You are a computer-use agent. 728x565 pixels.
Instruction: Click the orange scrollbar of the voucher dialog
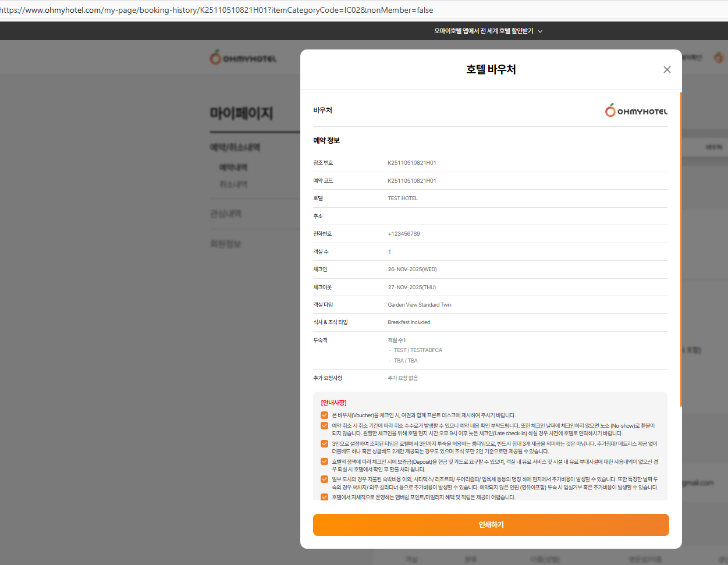click(x=680, y=249)
